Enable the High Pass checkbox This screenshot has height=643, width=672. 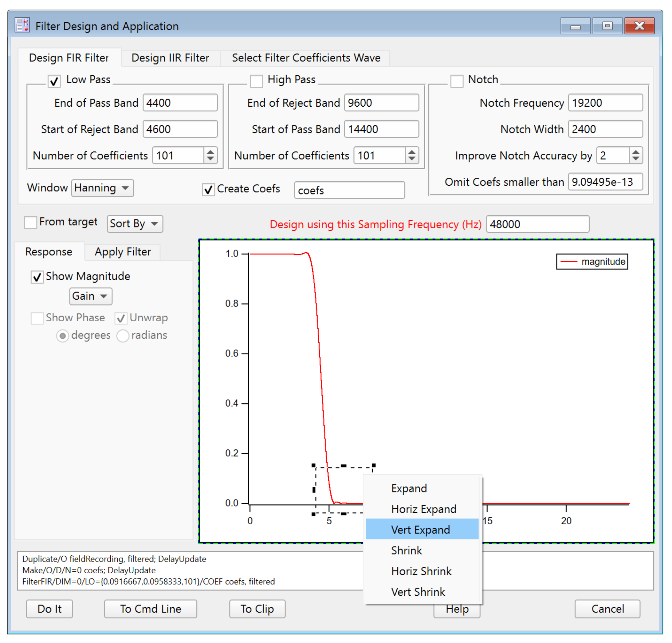click(x=256, y=81)
